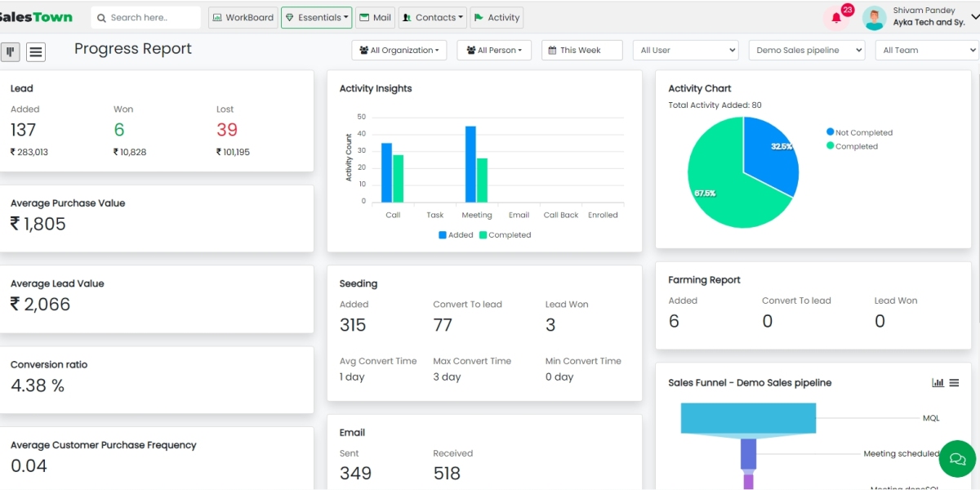Viewport: 980px width, 490px height.
Task: Click the Search here input field
Action: (147, 18)
